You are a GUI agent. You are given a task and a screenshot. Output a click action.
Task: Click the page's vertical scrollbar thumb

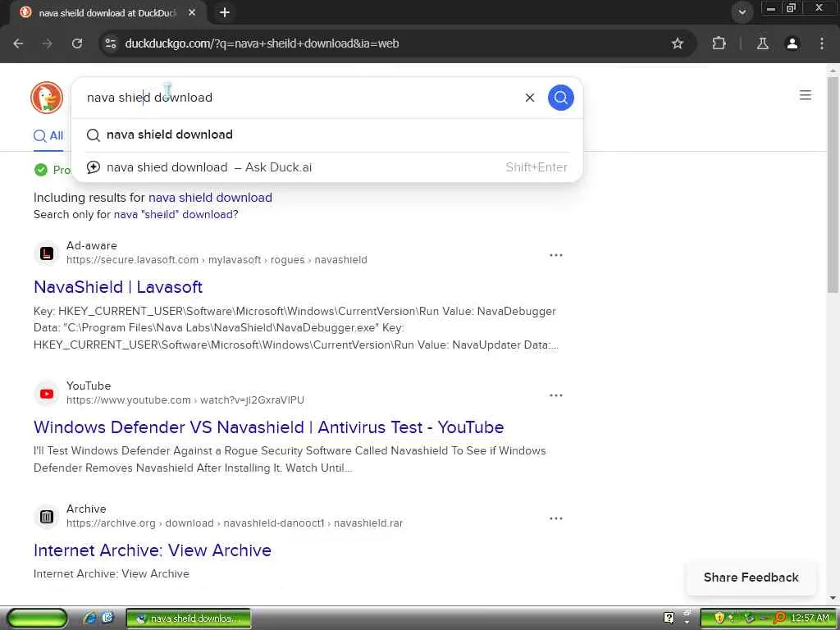(833, 185)
